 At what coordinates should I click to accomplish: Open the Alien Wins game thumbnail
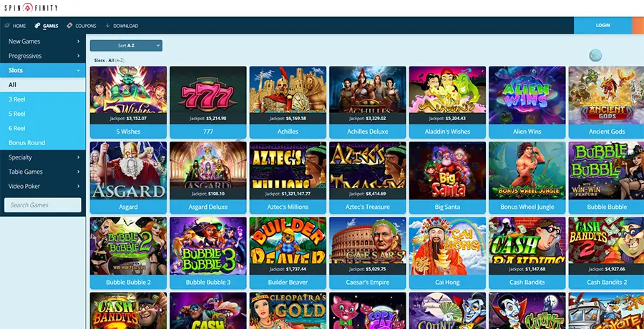527,95
